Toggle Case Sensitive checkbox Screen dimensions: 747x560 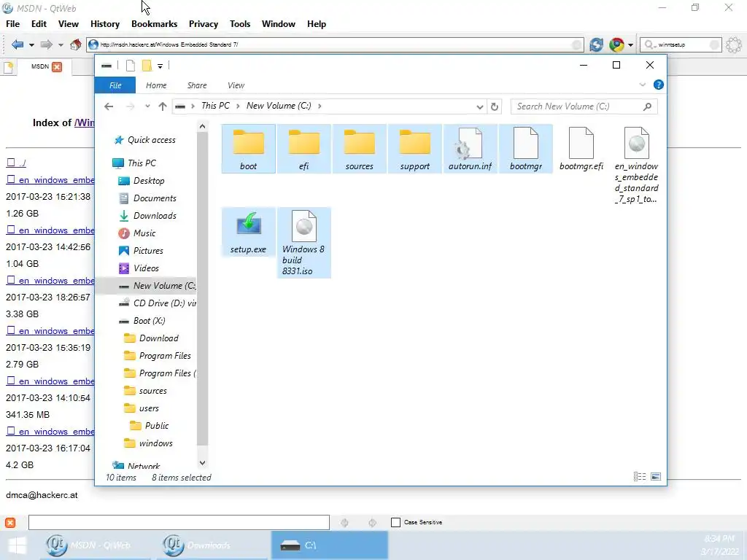(x=395, y=522)
